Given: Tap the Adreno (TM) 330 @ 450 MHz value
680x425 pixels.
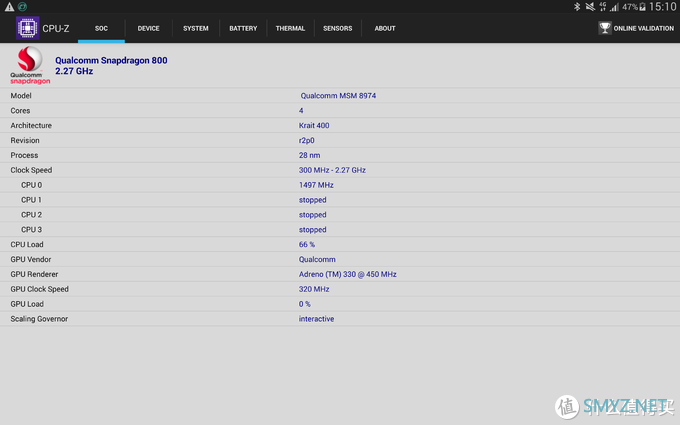Looking at the screenshot, I should point(347,274).
